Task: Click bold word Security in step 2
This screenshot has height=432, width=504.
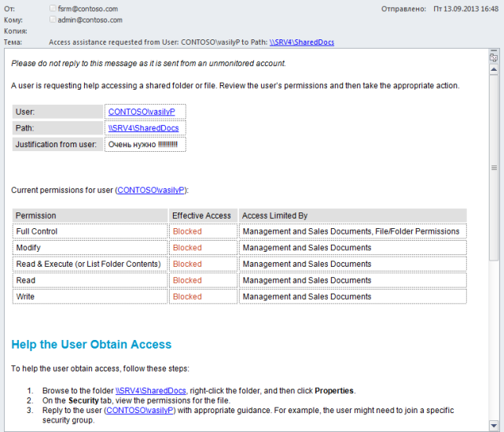Action: pyautogui.click(x=83, y=401)
